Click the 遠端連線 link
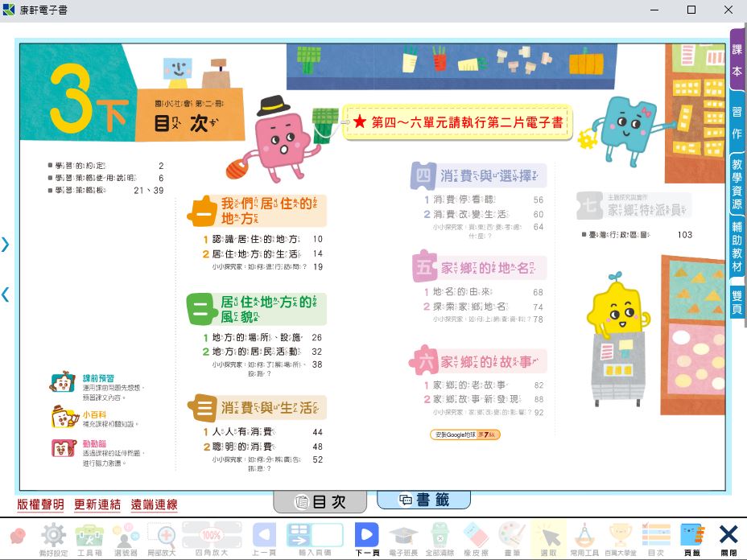 (x=155, y=504)
